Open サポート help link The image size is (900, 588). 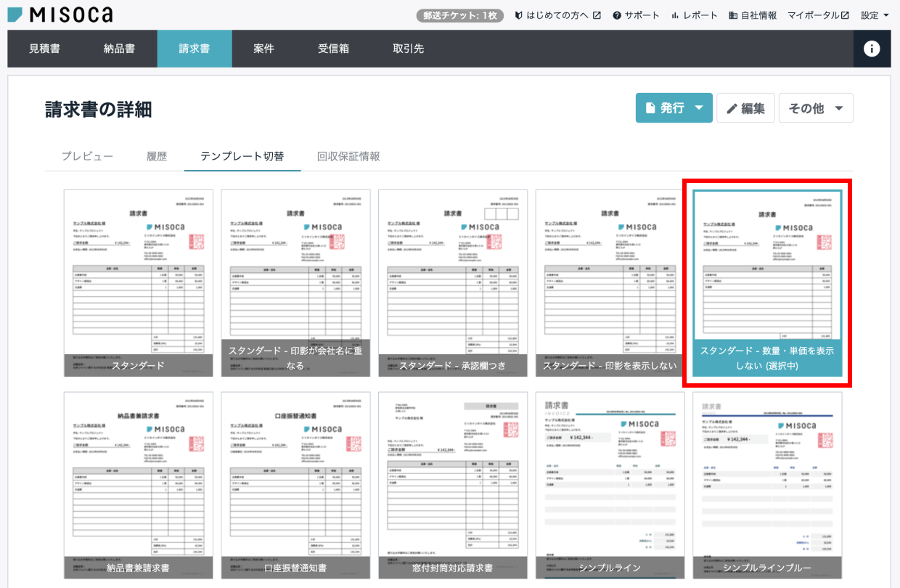636,15
